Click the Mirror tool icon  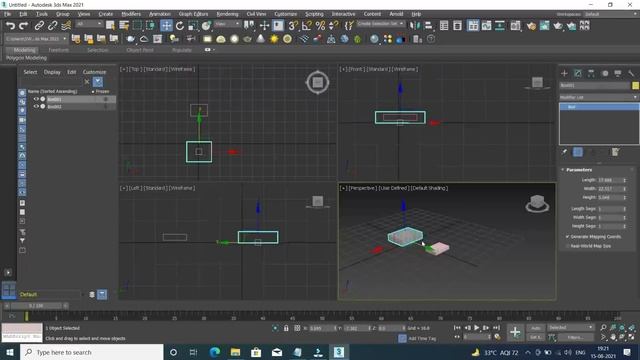(415, 26)
